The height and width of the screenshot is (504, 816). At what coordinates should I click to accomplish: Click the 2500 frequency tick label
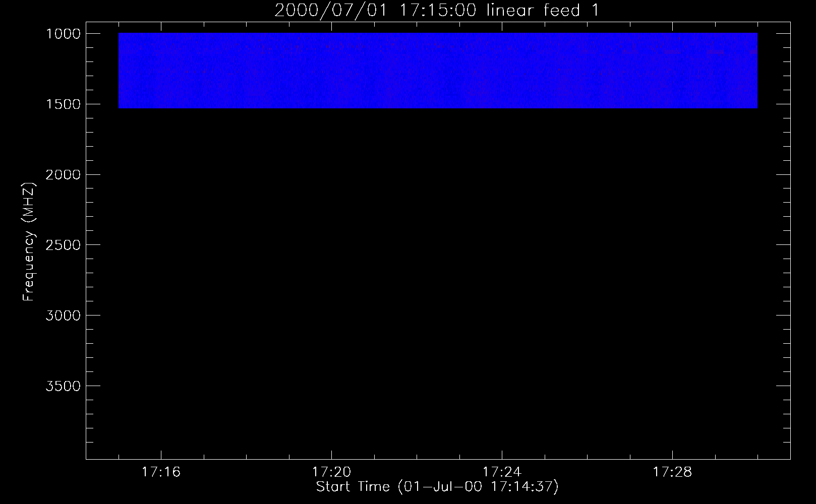point(63,245)
